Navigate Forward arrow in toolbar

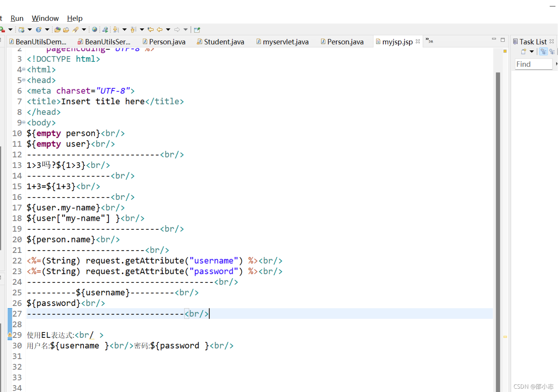177,30
